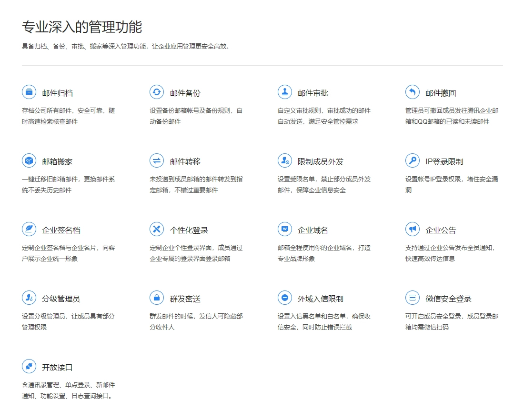Click the 外域入信限制 minus-circle icon

coord(285,298)
